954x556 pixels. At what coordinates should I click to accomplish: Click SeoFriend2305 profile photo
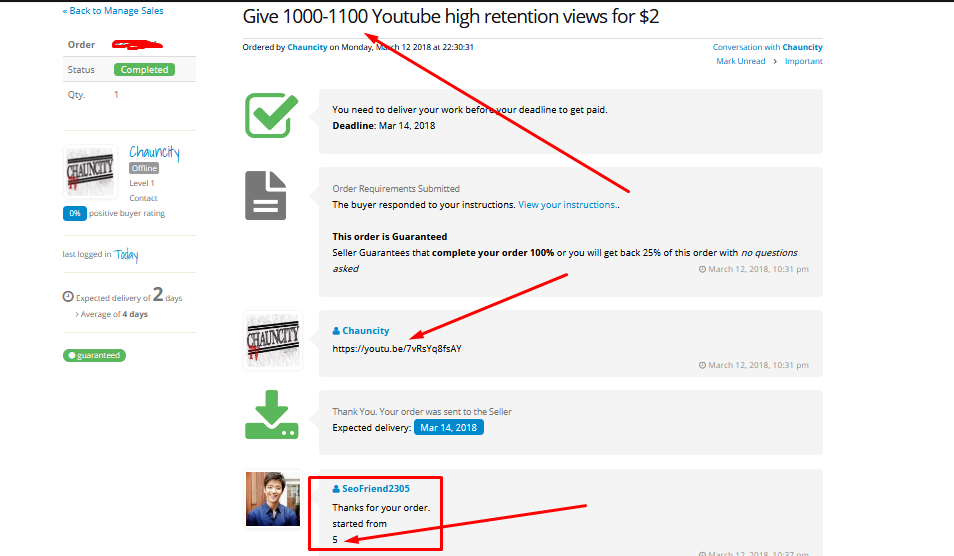pos(273,499)
